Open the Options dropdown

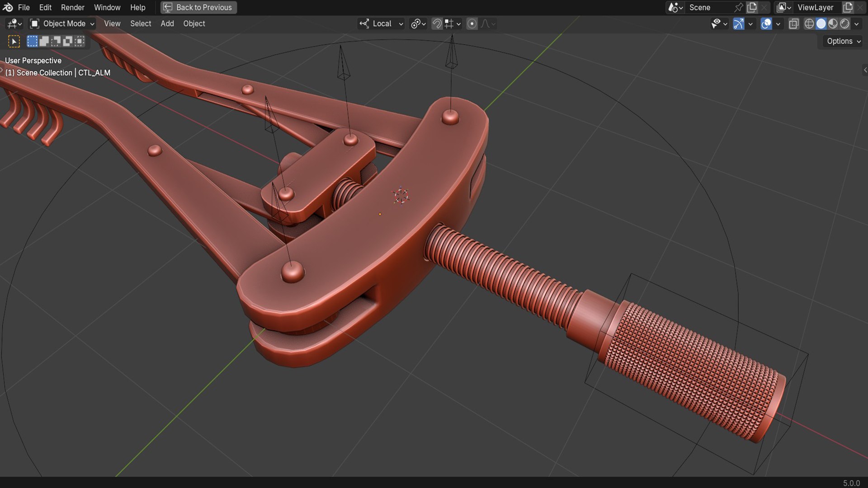point(844,41)
